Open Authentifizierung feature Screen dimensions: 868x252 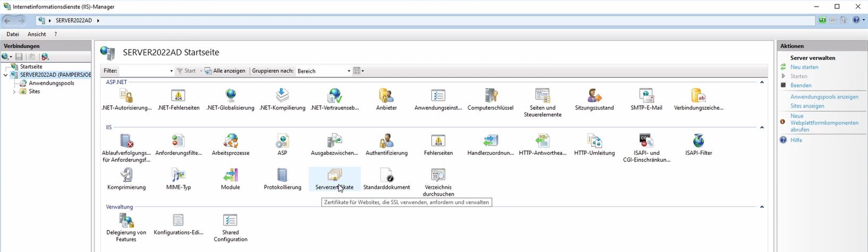point(387,145)
